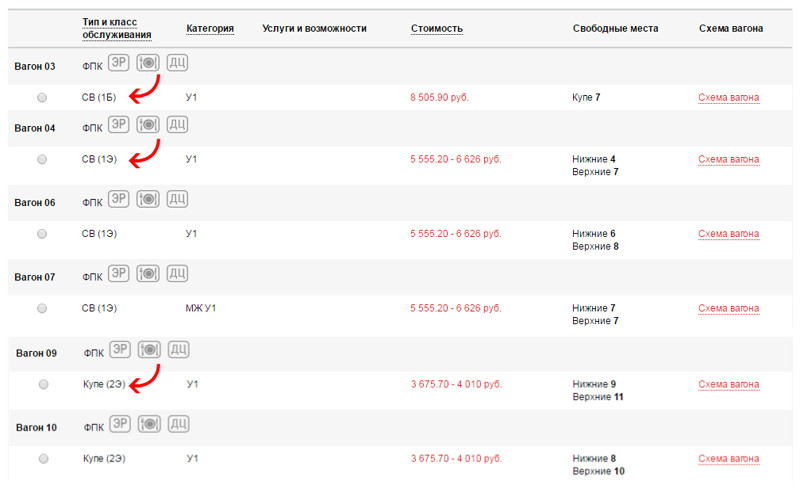800x489 pixels.
Task: Click the Схема вагона column header
Action: click(731, 29)
